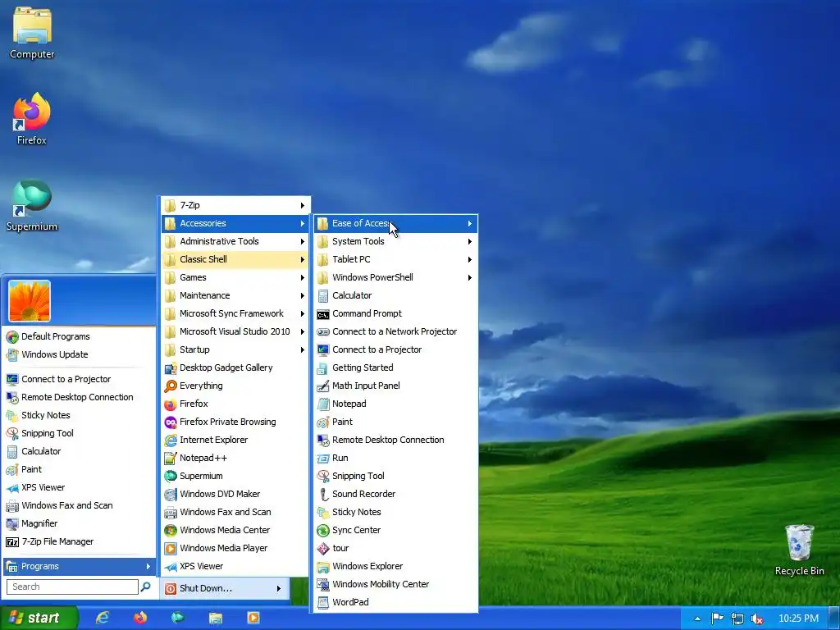Screen dimensions: 840x630
Task: Click the Start menu Search field
Action: (x=72, y=587)
